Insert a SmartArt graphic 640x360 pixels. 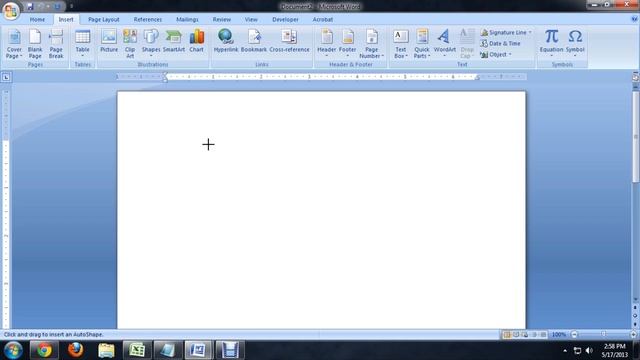[173, 41]
